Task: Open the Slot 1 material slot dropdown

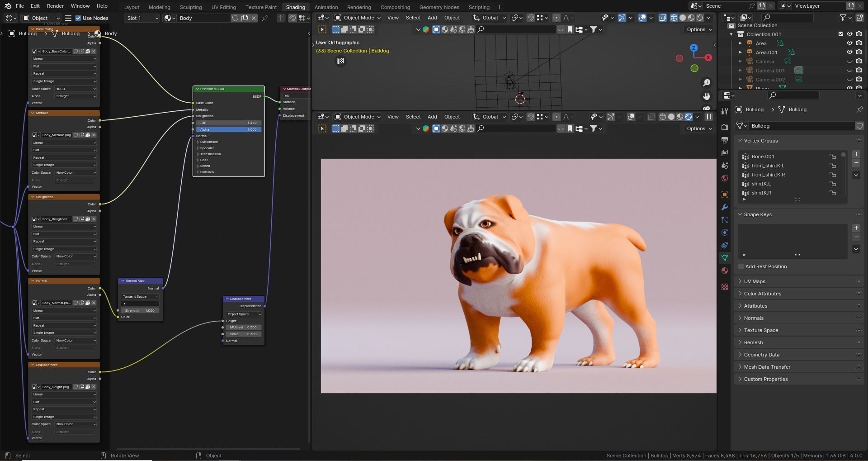Action: pos(142,18)
